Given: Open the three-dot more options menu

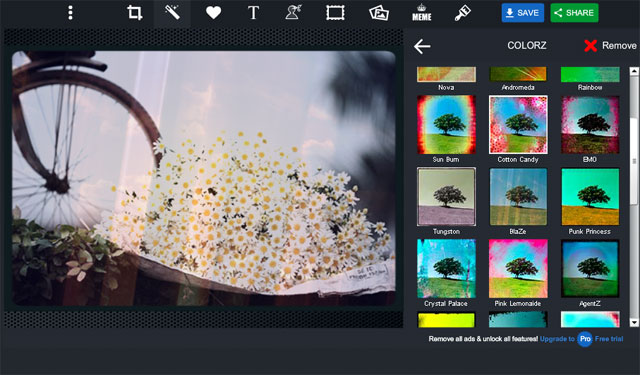Looking at the screenshot, I should [x=70, y=13].
